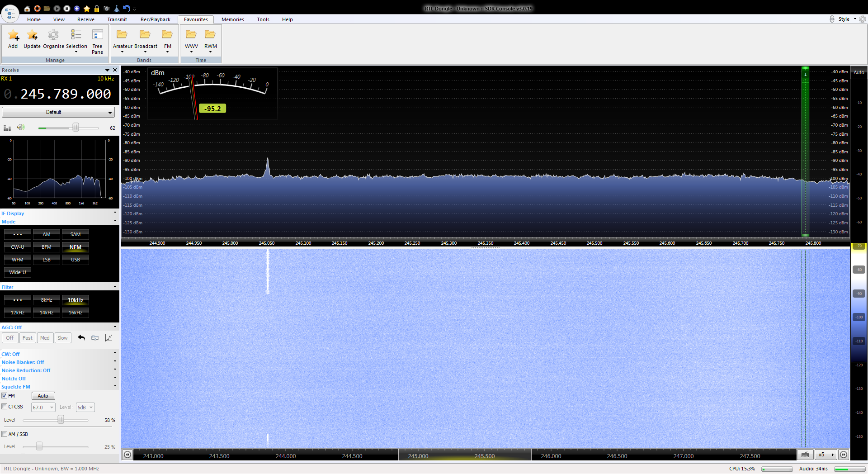The width and height of the screenshot is (868, 474).
Task: Uncheck the FM squelch checkbox
Action: tap(5, 395)
